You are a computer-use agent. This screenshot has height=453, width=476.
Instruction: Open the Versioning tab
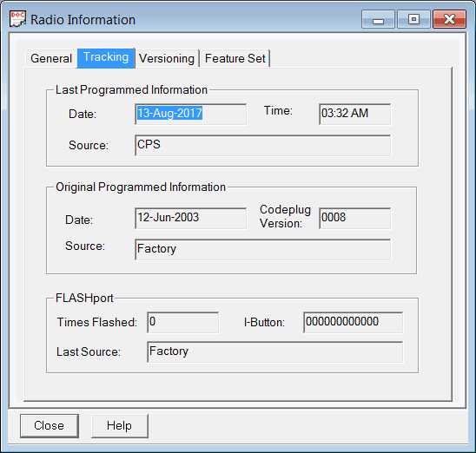point(167,58)
